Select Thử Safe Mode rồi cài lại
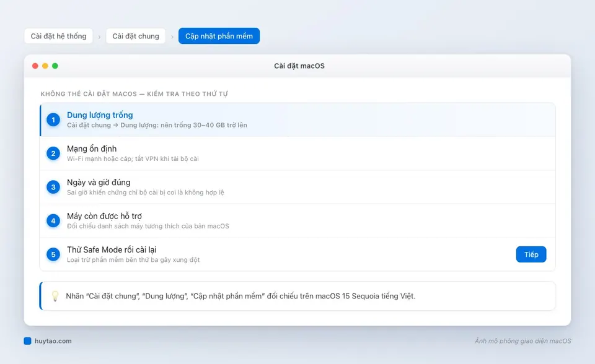 point(297,254)
